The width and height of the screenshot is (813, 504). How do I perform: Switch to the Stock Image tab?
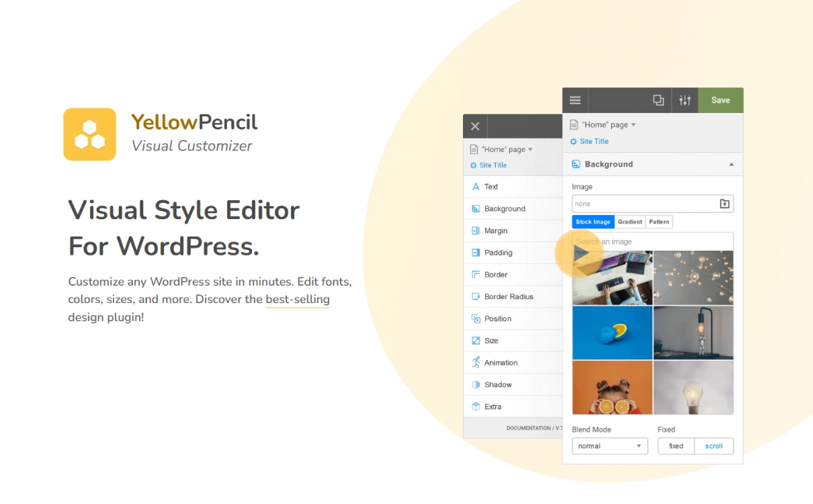[593, 222]
